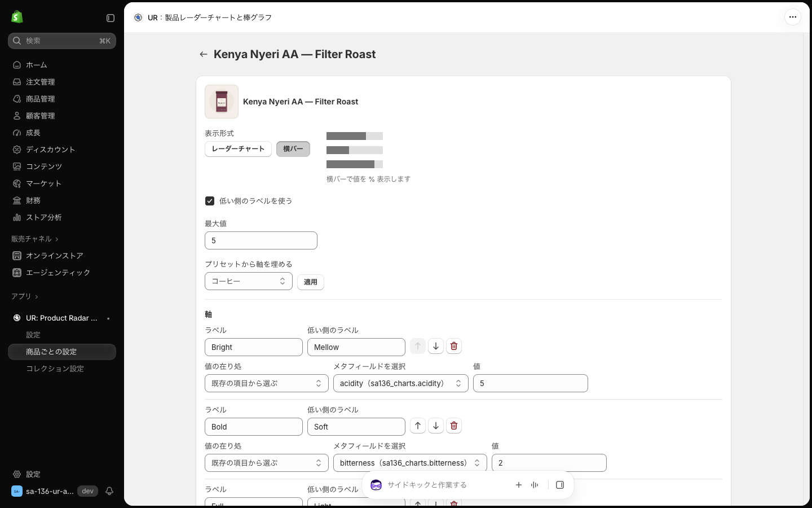
Task: Expand アプリ section in sidebar
Action: click(25, 296)
